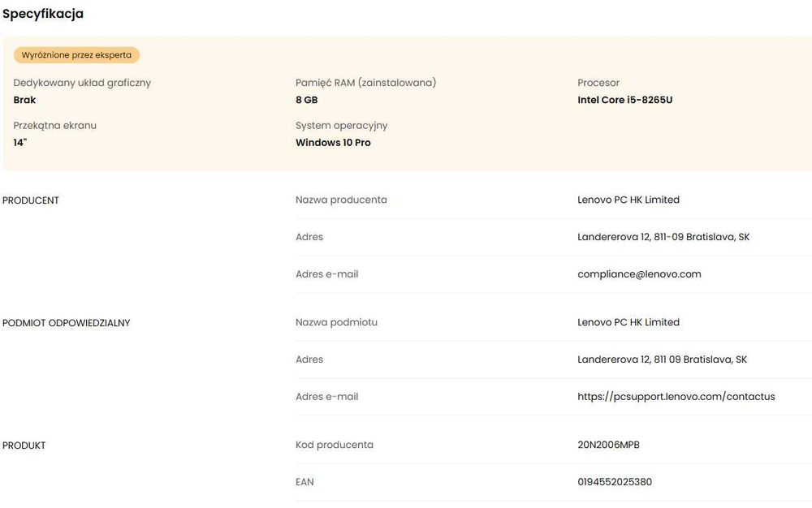Select 'Intel Core i5-8265U' processor value
The width and height of the screenshot is (812, 508).
625,100
